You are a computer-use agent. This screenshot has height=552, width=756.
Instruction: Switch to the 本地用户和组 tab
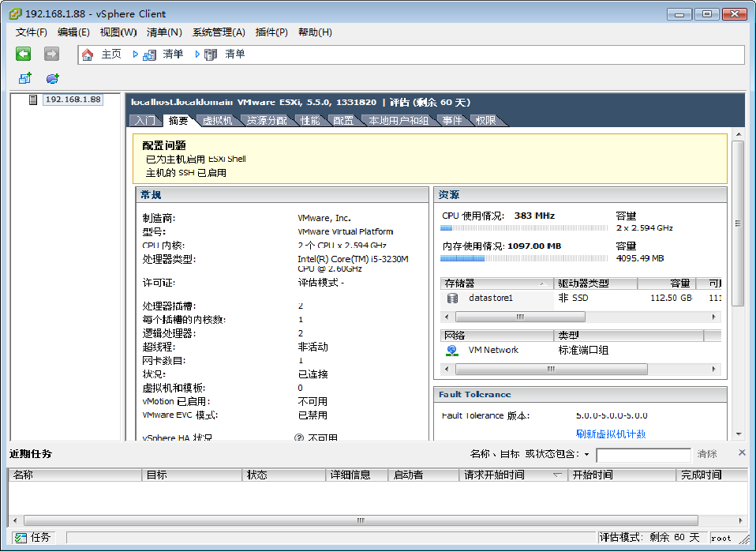(x=399, y=121)
